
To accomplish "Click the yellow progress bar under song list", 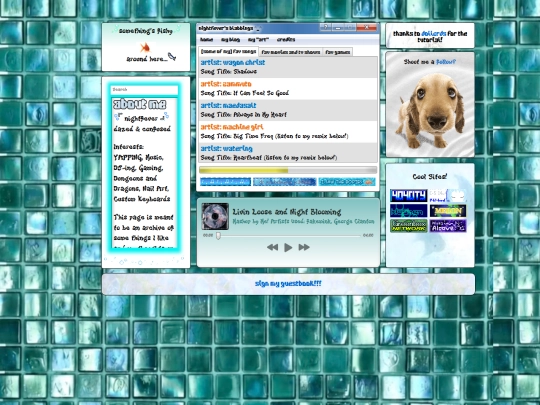I will pos(288,170).
